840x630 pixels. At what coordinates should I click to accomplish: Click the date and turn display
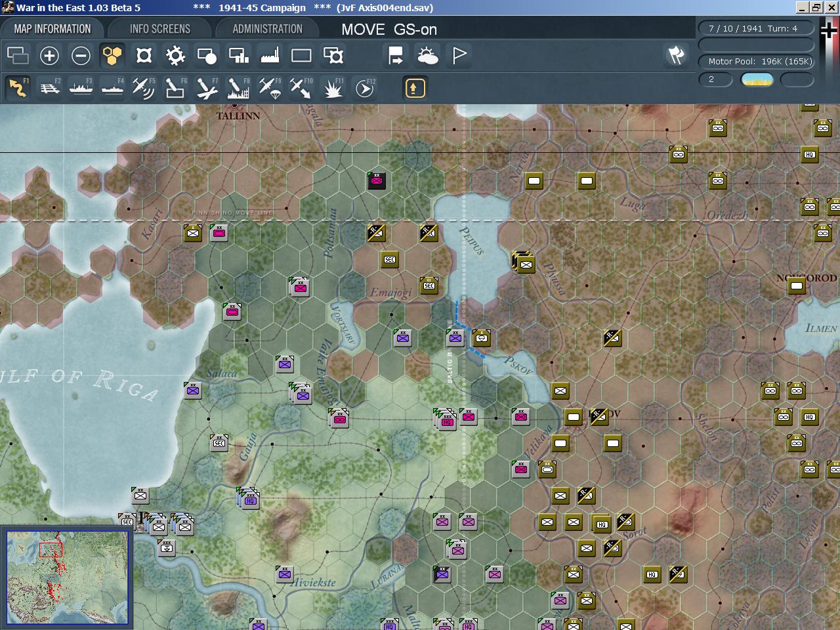click(x=756, y=29)
